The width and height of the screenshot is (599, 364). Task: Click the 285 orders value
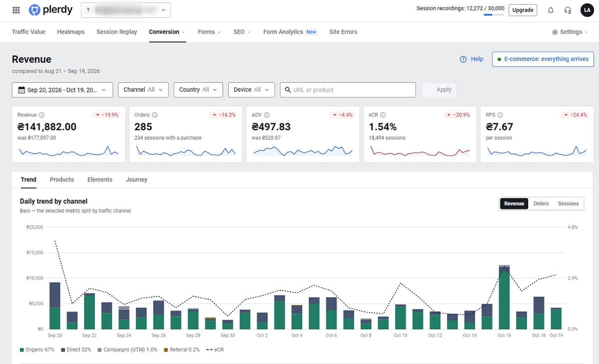pyautogui.click(x=143, y=127)
